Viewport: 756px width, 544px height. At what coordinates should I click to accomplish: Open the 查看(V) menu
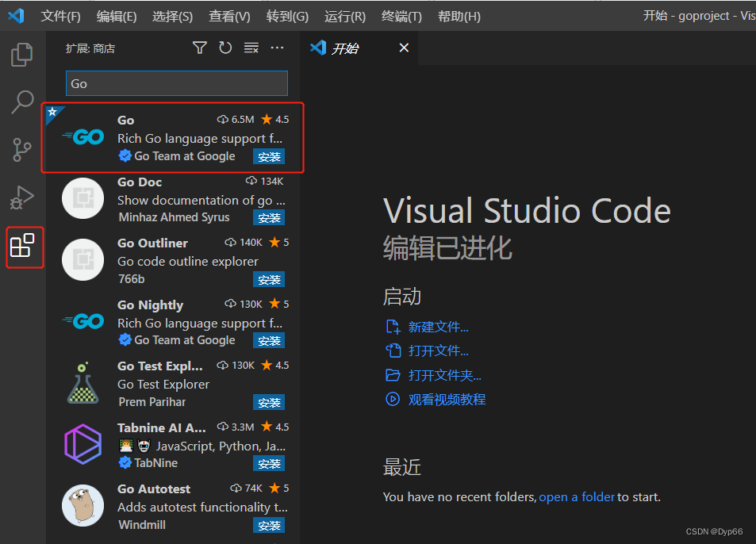pyautogui.click(x=229, y=17)
